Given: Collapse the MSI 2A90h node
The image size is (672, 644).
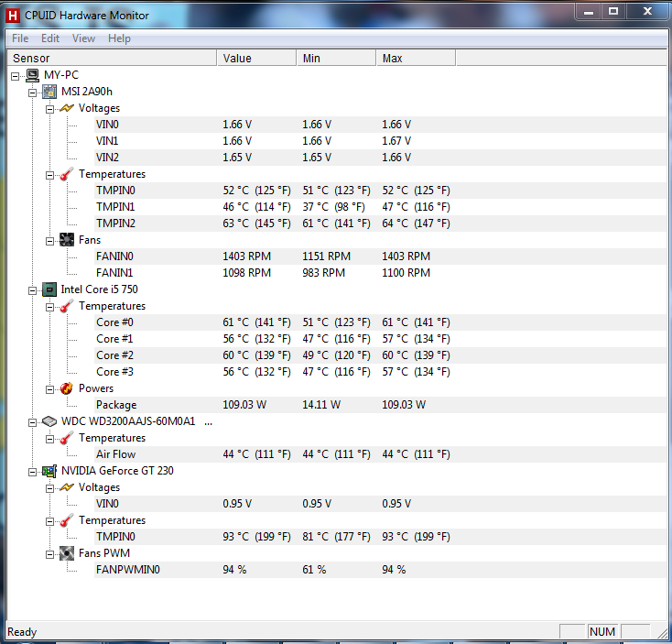Looking at the screenshot, I should 32,93.
